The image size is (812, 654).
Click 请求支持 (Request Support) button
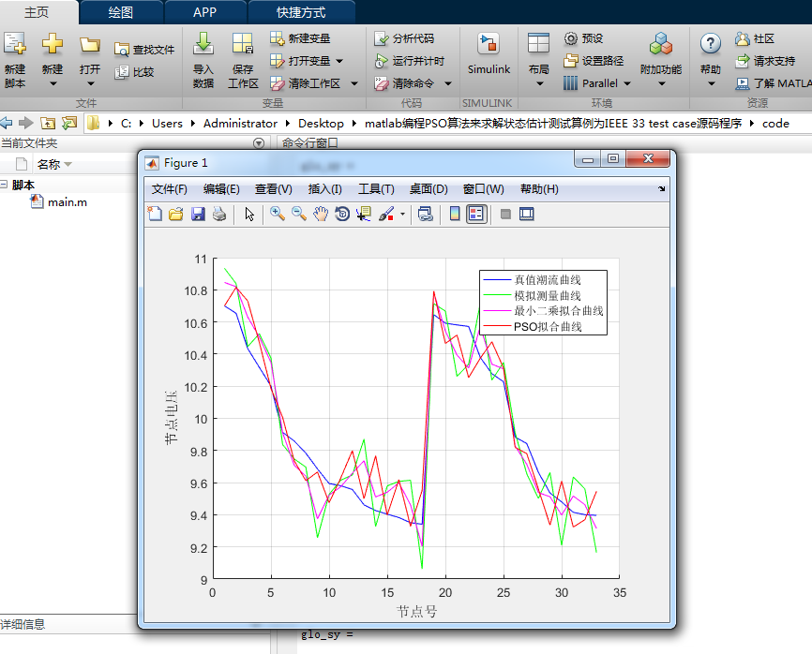[765, 61]
